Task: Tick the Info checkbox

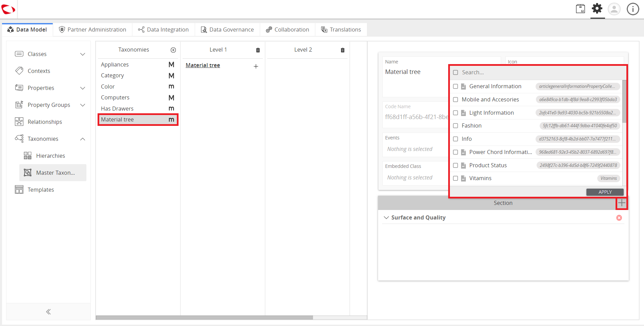Action: 455,139
